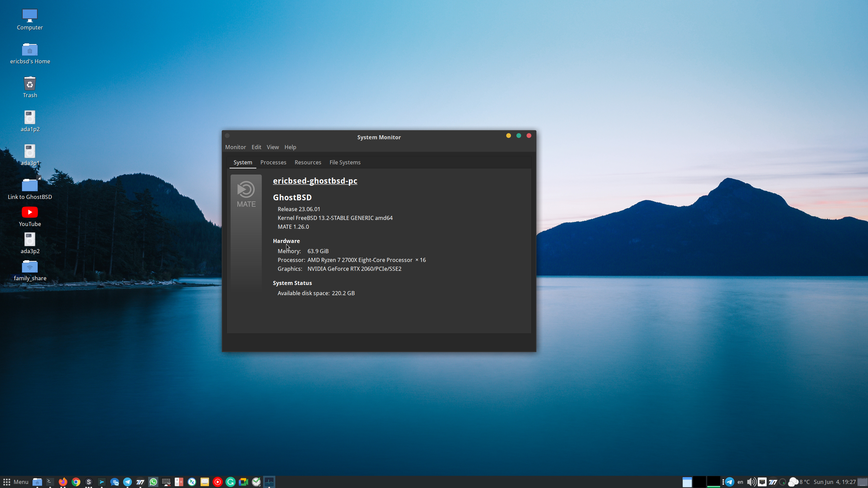Open the main Menu button in the panel

(x=16, y=482)
